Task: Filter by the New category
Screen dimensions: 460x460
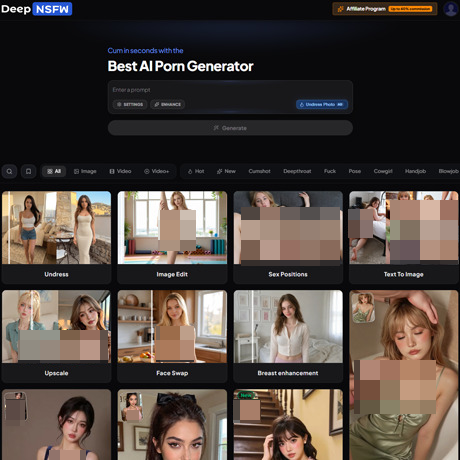Action: [x=226, y=171]
